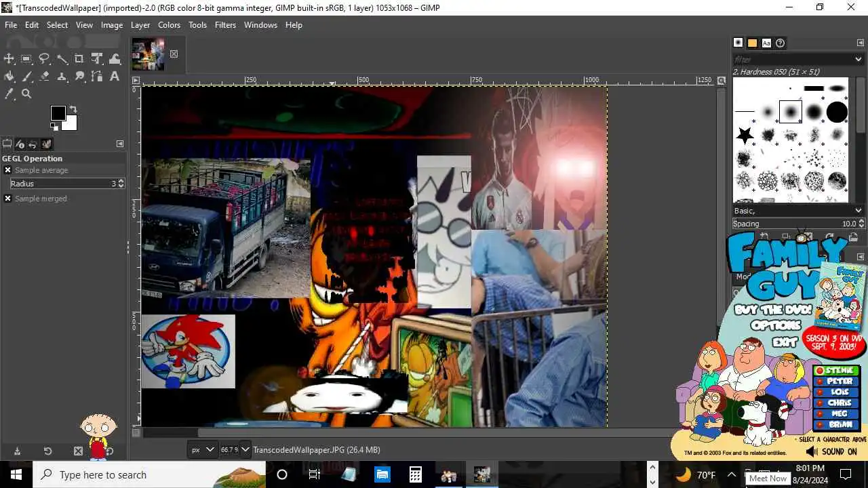This screenshot has height=488, width=868.
Task: Select the Text tool
Action: (115, 77)
